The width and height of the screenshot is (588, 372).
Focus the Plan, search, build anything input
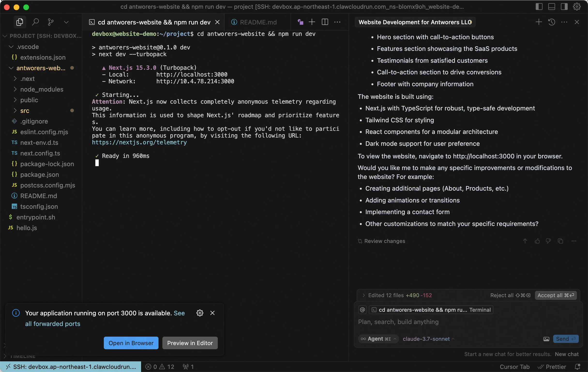[x=468, y=322]
